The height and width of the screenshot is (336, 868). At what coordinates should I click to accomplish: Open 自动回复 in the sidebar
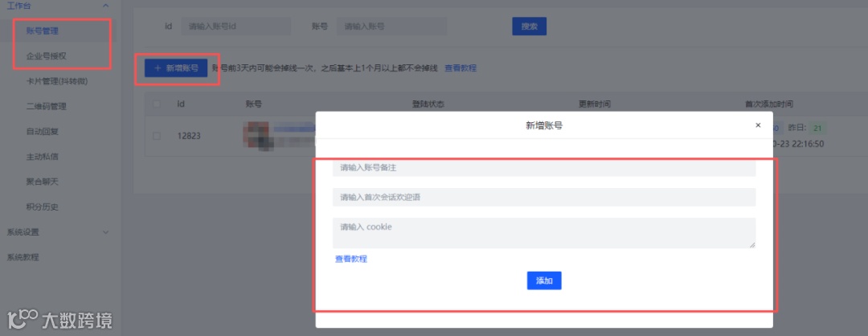[43, 132]
